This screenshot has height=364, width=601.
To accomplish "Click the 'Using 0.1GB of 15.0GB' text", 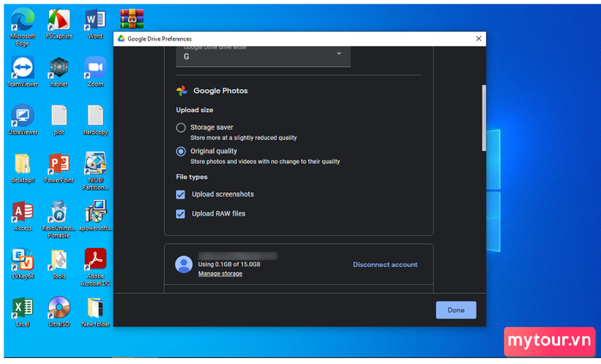I will pos(229,264).
